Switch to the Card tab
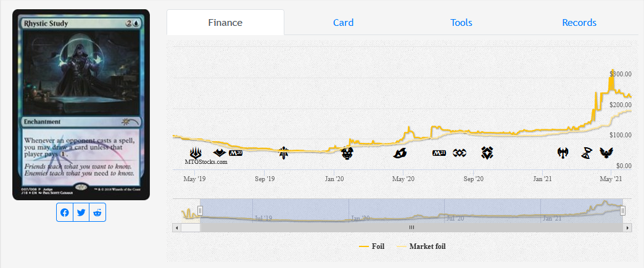 click(x=343, y=23)
